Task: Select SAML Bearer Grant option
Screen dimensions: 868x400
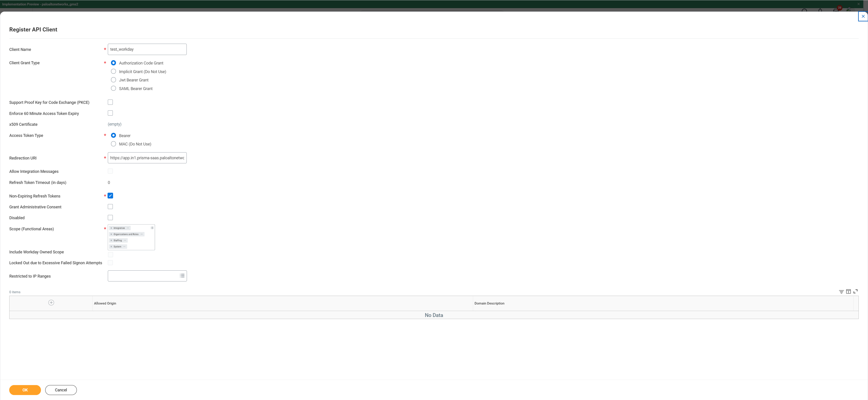Action: (113, 88)
